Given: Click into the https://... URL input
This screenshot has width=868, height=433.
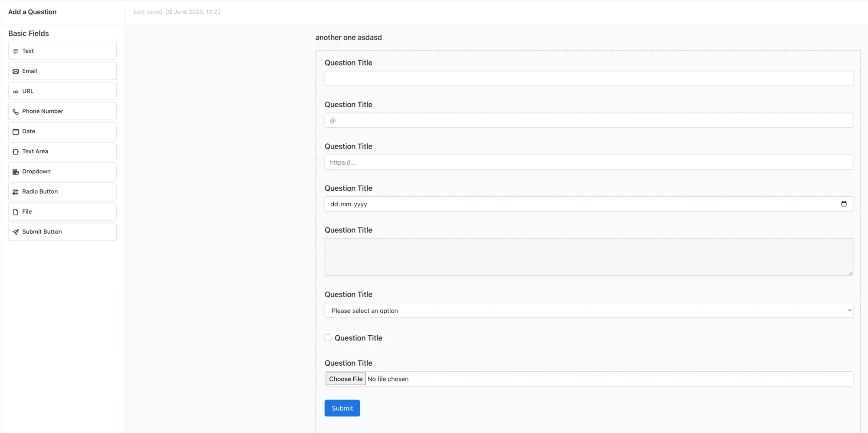Looking at the screenshot, I should [589, 162].
